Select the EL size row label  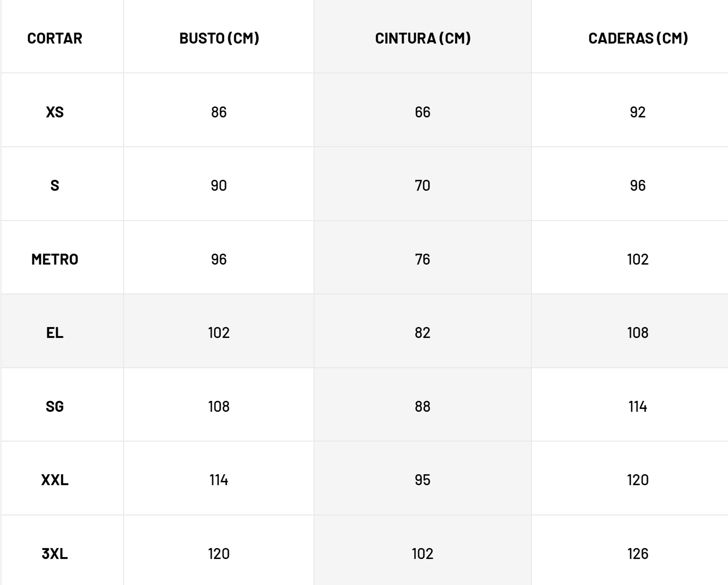(54, 333)
